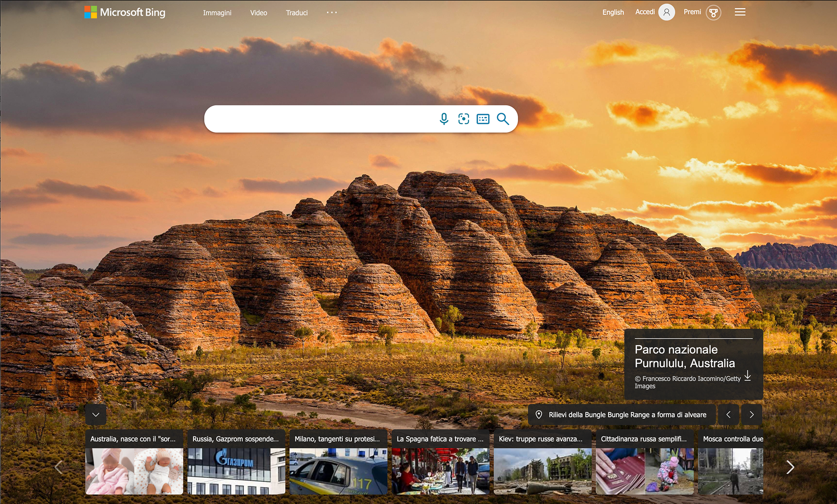Viewport: 837px width, 504px height.
Task: Click the Premi rewards trophy icon
Action: click(713, 12)
